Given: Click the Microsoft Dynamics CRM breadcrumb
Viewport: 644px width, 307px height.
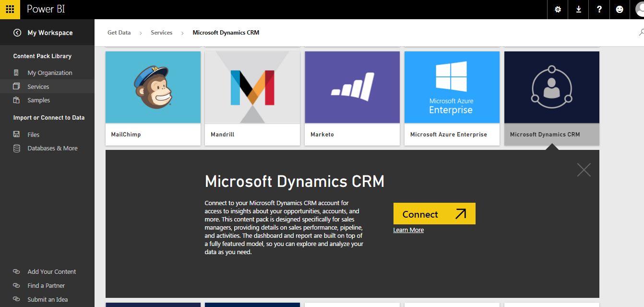Looking at the screenshot, I should 226,33.
